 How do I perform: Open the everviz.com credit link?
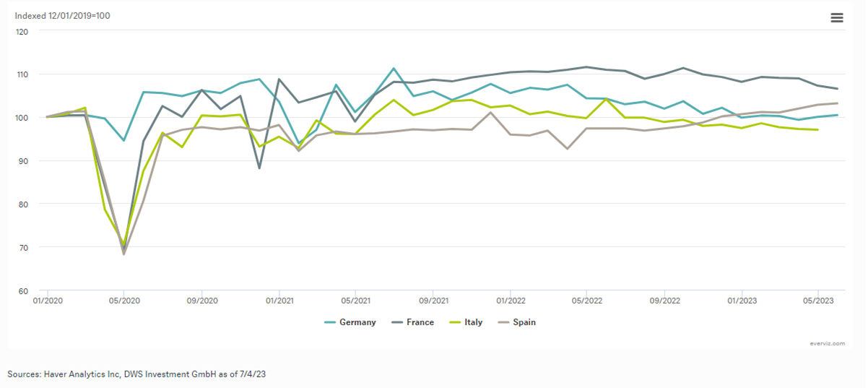click(x=828, y=344)
